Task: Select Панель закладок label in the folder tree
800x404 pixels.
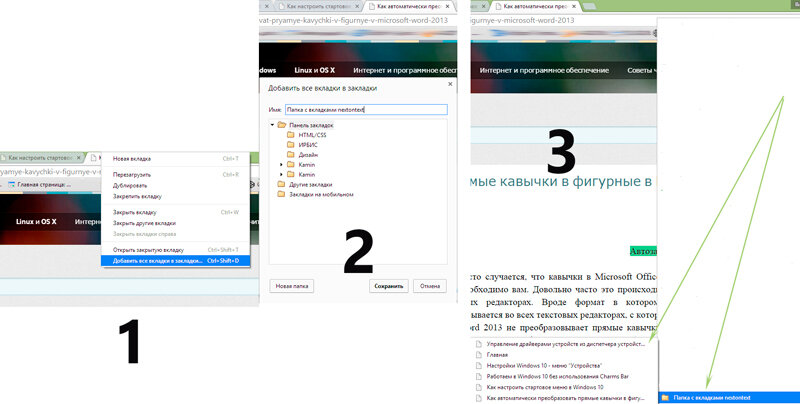Action: tap(311, 125)
